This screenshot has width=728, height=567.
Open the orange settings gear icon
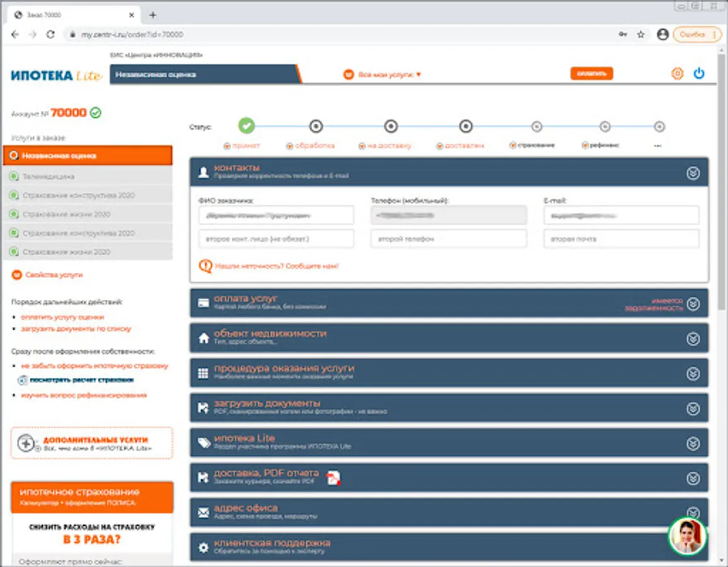[678, 73]
